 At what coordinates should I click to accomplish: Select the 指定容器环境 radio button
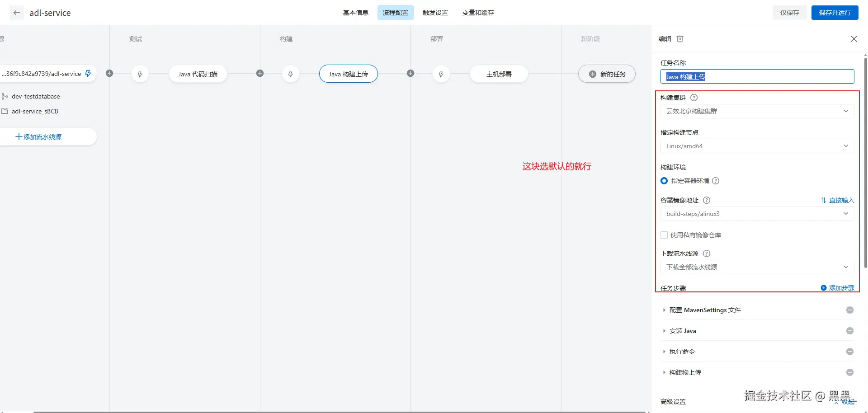click(x=664, y=181)
